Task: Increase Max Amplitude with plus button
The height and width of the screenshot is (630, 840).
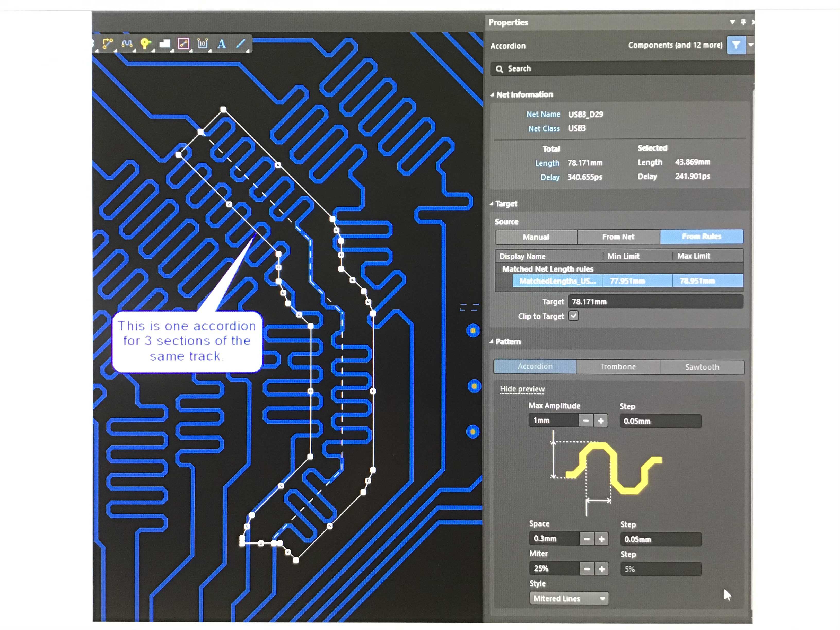Action: (x=601, y=421)
